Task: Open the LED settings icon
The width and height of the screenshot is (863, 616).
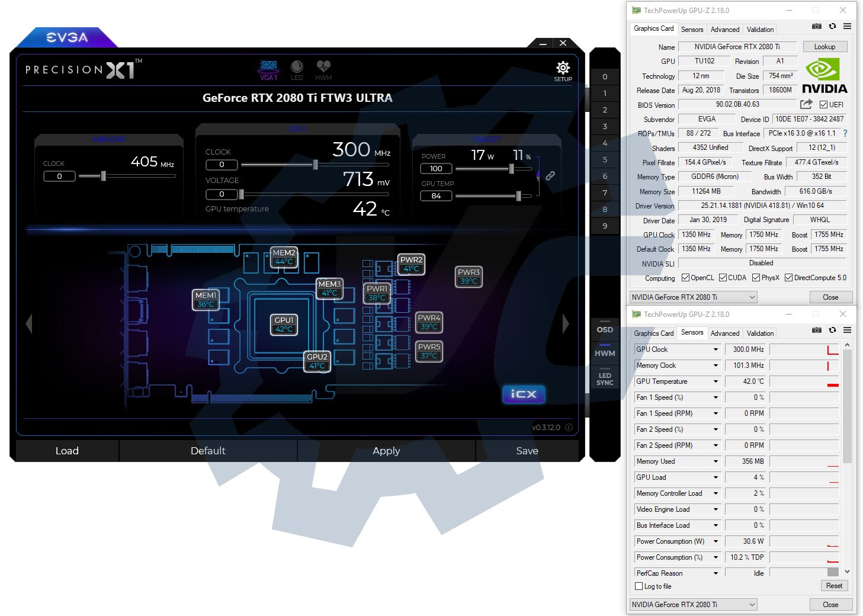Action: pos(297,70)
